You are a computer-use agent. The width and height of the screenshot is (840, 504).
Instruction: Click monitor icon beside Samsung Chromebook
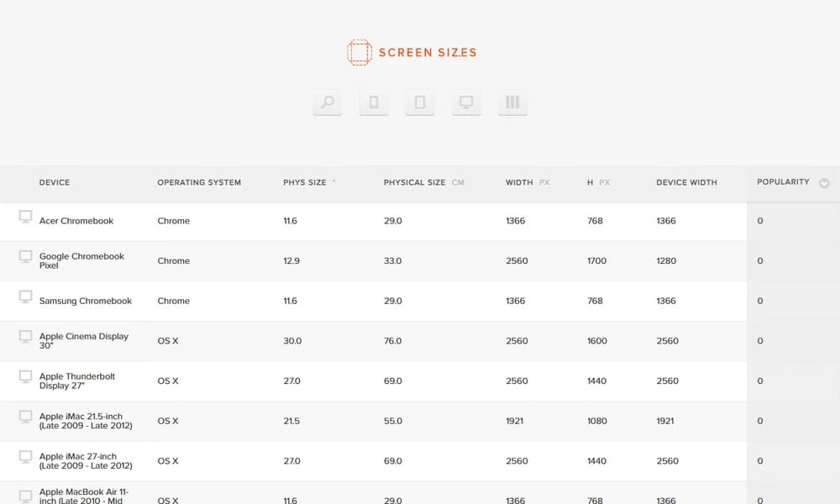[25, 297]
